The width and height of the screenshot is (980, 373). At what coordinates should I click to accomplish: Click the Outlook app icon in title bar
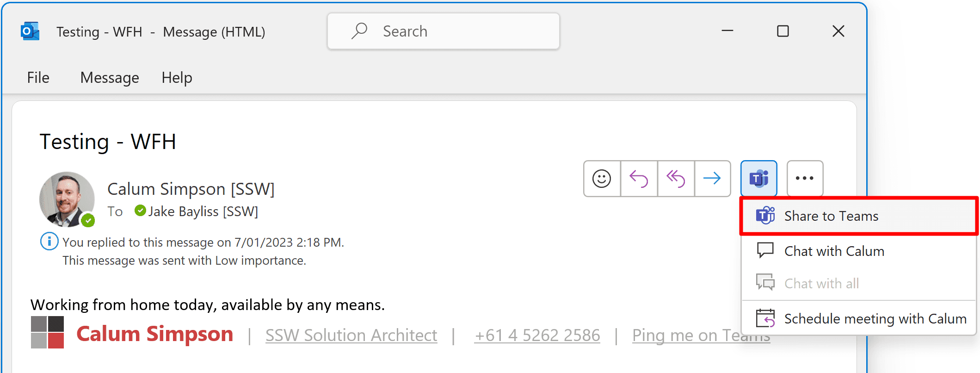(x=30, y=31)
